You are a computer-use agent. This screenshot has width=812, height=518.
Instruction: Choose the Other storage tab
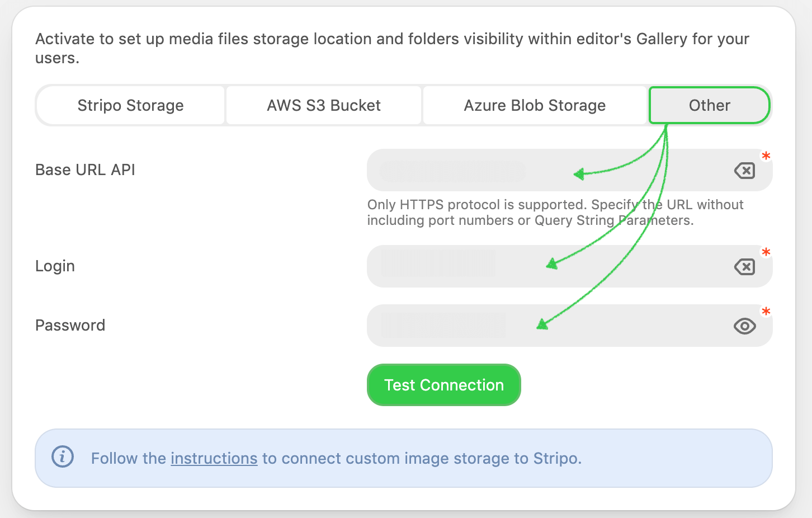tap(709, 105)
